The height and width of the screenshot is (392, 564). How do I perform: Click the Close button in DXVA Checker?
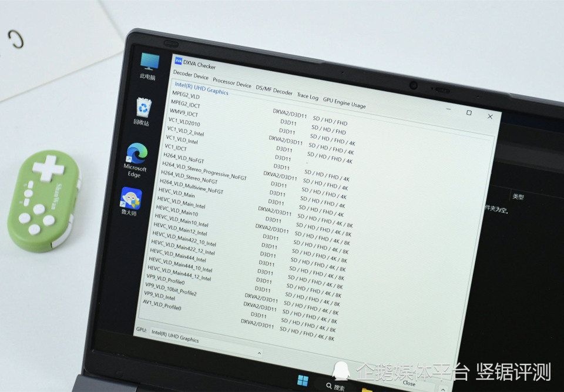coord(409,383)
